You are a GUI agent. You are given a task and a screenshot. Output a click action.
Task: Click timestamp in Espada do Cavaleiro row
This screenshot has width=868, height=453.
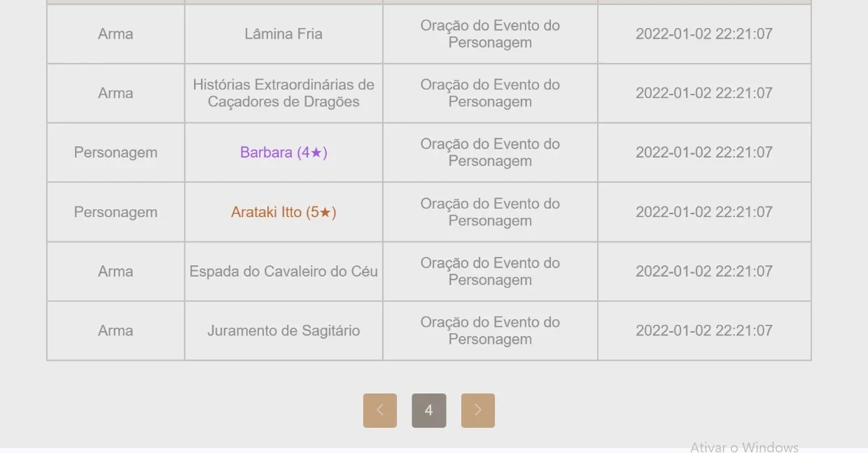click(704, 272)
